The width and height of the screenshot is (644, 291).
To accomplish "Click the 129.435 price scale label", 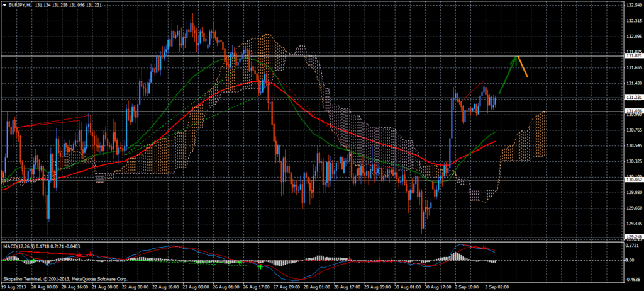I will tap(633, 224).
